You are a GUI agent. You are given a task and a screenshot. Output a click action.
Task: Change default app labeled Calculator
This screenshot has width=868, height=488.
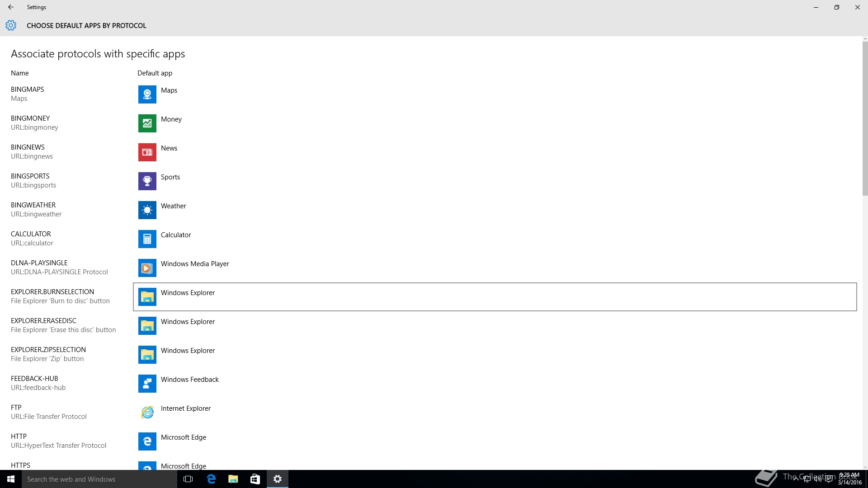coord(495,239)
